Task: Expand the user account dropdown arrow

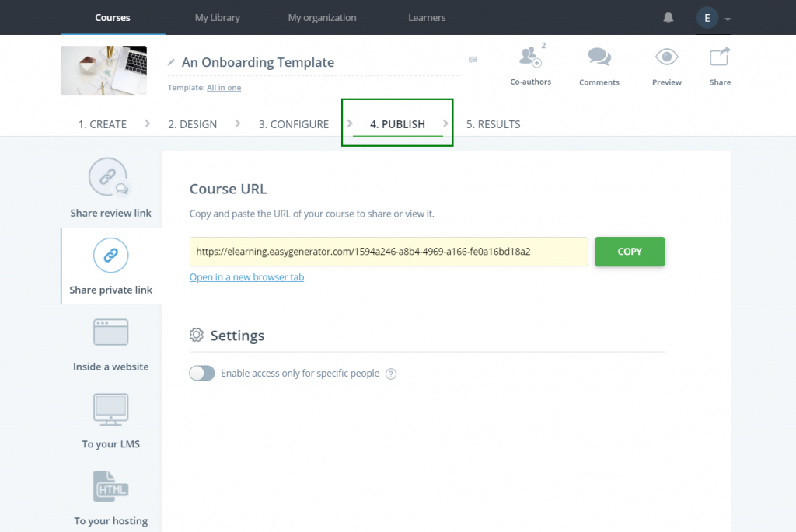Action: [728, 19]
